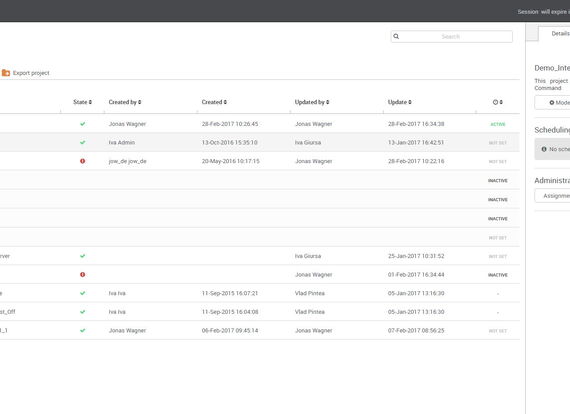The height and width of the screenshot is (414, 570).
Task: Click green check state in 25-Jan-2017 10:31:52 row
Action: [83, 256]
